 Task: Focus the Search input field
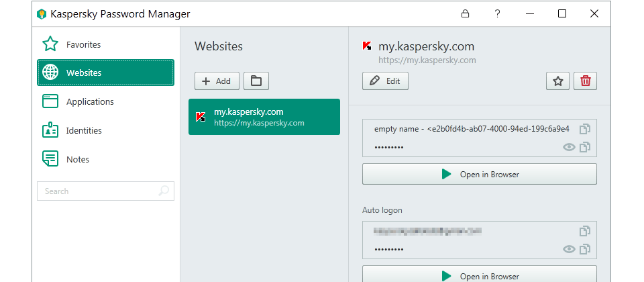pos(105,191)
